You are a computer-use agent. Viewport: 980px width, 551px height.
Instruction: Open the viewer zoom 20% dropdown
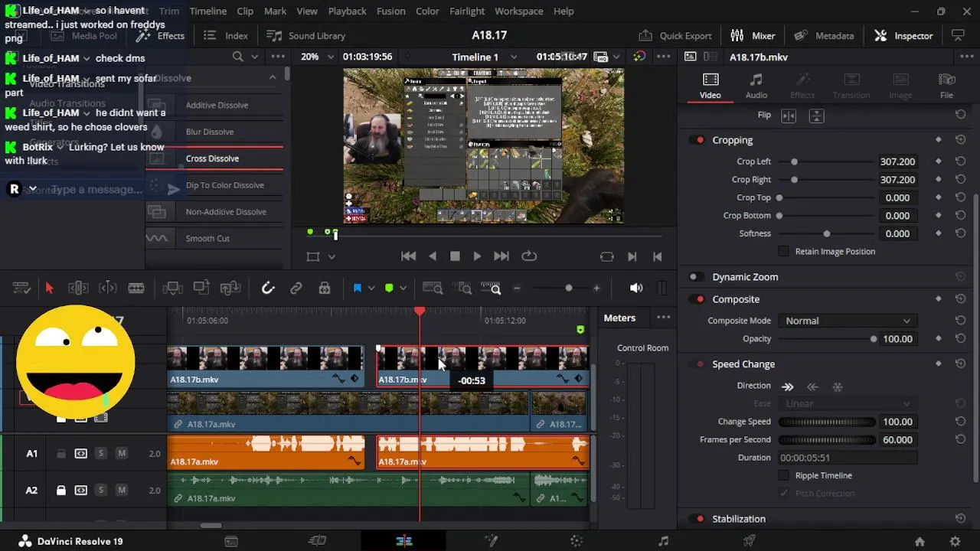coord(318,57)
